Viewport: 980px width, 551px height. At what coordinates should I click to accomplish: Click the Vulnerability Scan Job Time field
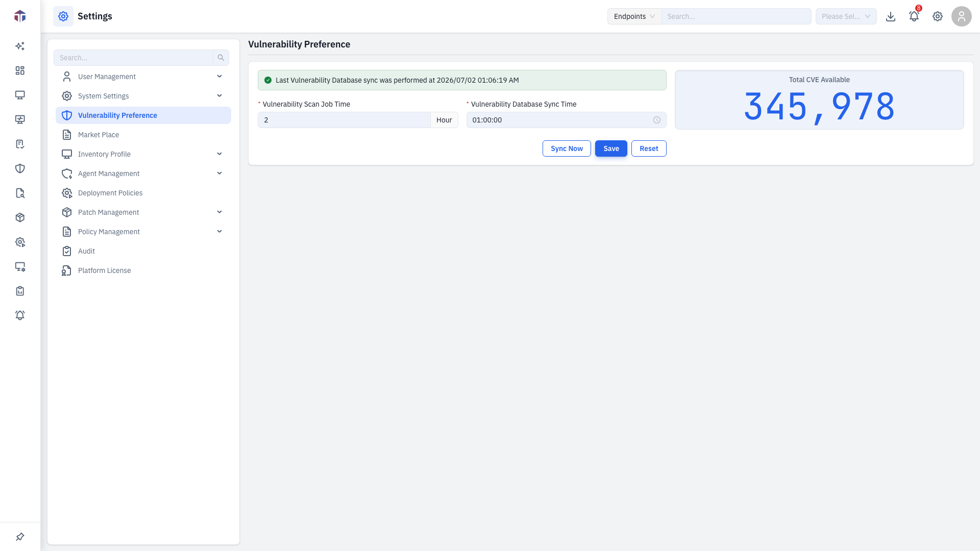coord(344,120)
